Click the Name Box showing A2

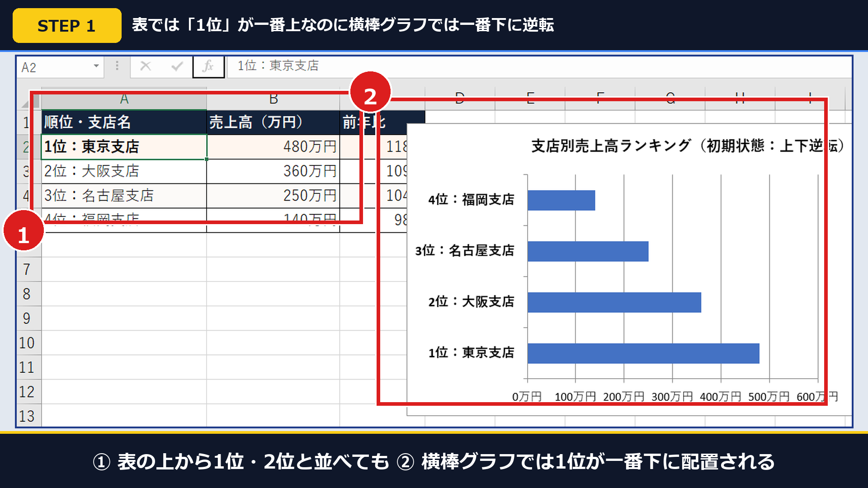[61, 67]
